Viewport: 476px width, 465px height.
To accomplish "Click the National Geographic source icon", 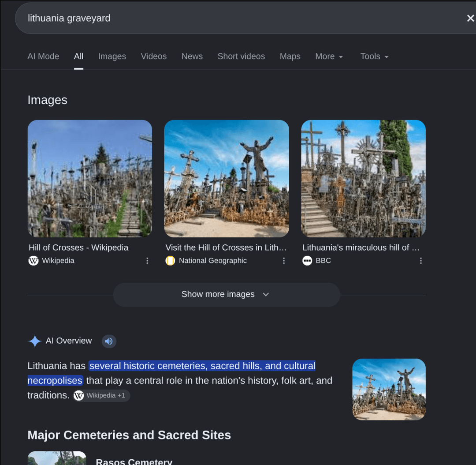I will (x=170, y=260).
